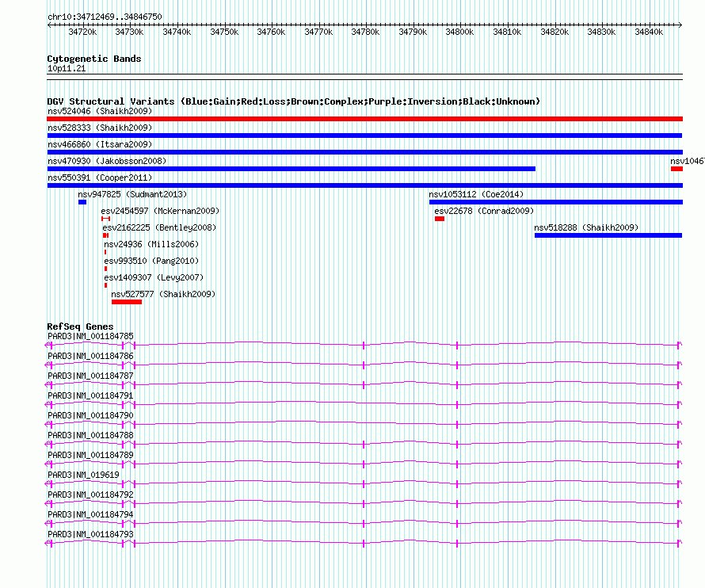
Task: Click the 34780k ruler tick label
Action: pyautogui.click(x=365, y=32)
